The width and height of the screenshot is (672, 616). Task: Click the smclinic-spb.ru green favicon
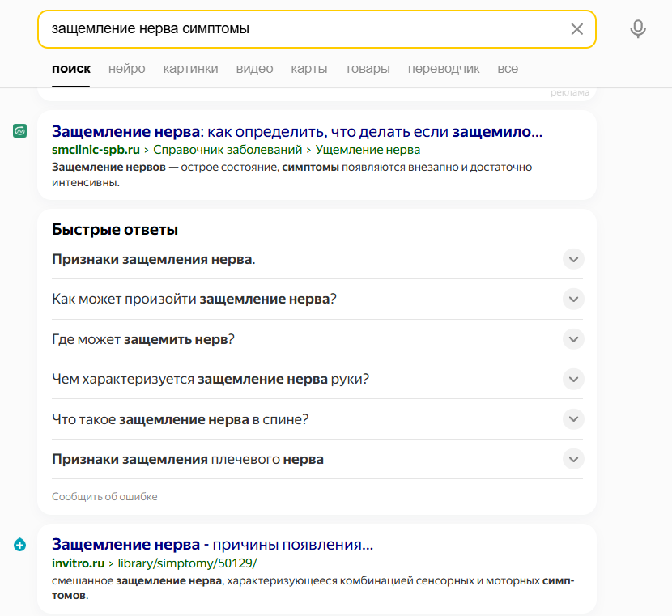19,130
